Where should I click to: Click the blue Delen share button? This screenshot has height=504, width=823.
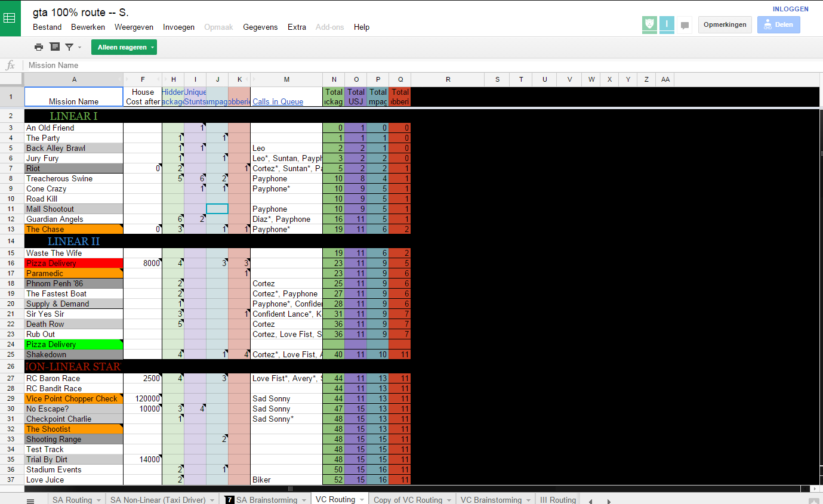point(779,24)
